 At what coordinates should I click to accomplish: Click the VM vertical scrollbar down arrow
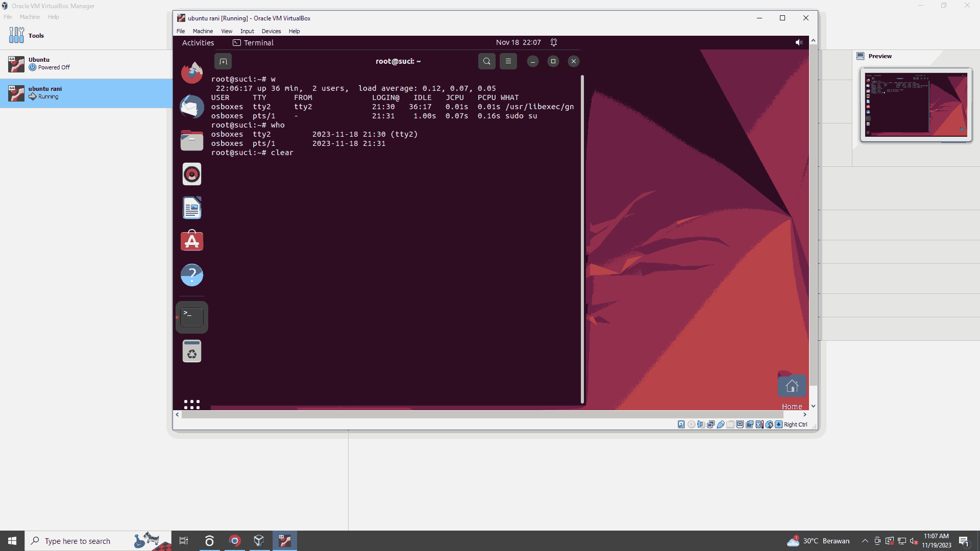coord(813,406)
